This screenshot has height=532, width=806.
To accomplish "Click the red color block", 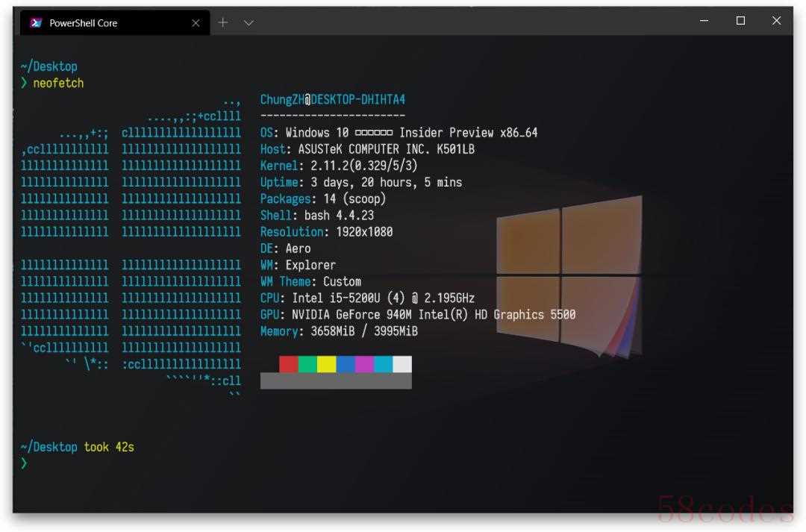I will (x=289, y=364).
